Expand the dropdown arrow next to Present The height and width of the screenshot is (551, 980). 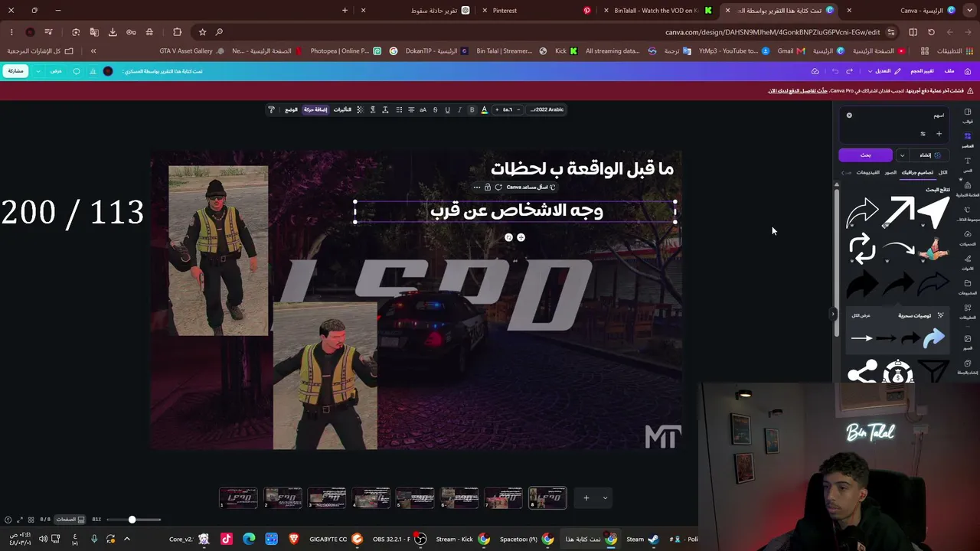click(38, 71)
